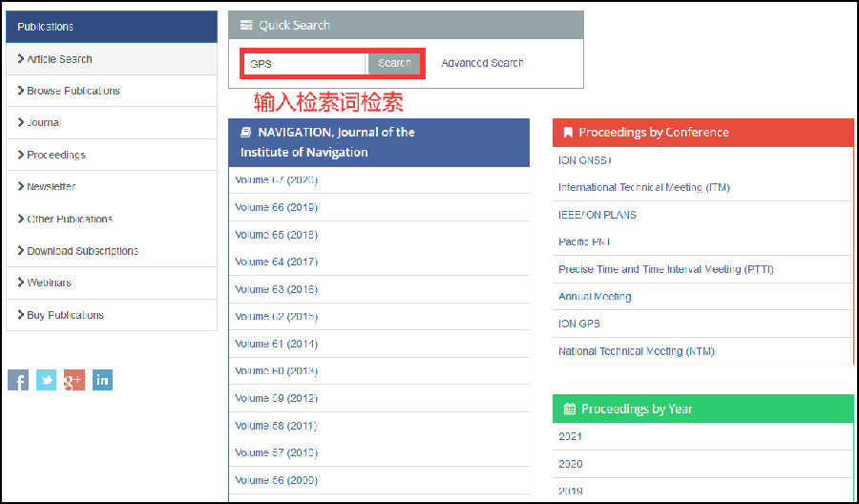Open Volume 58 (2011)
Viewport: 859px width, 504px height.
pyautogui.click(x=276, y=425)
